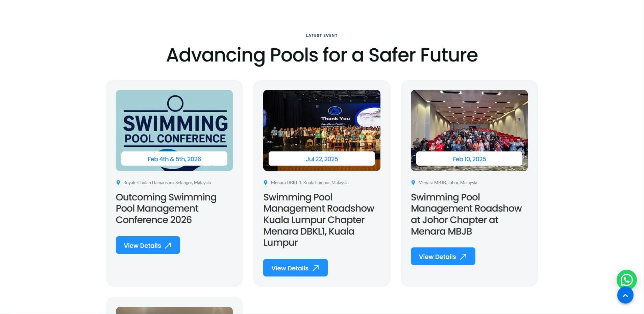Click the title Outcoming Swimming Pool Management Conference 2026

[166, 208]
